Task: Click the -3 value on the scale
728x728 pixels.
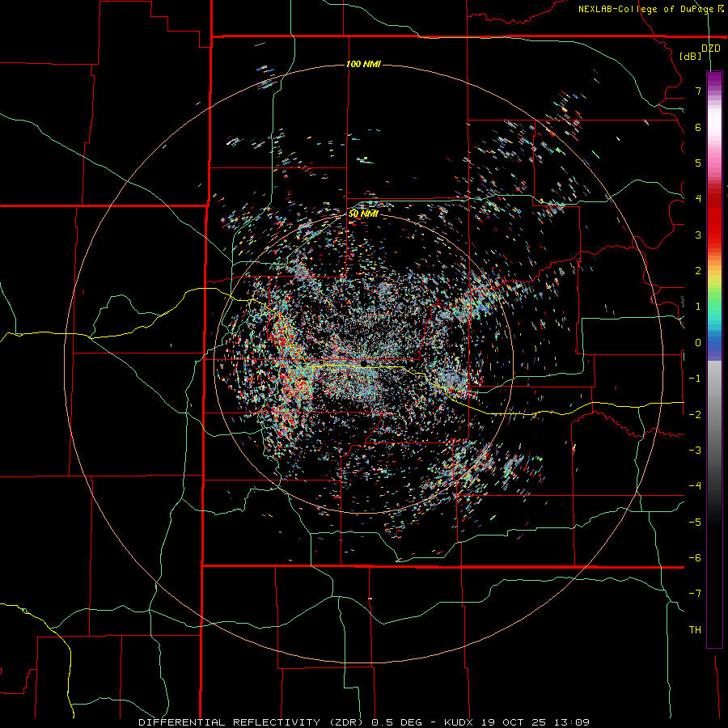Action: tap(695, 451)
